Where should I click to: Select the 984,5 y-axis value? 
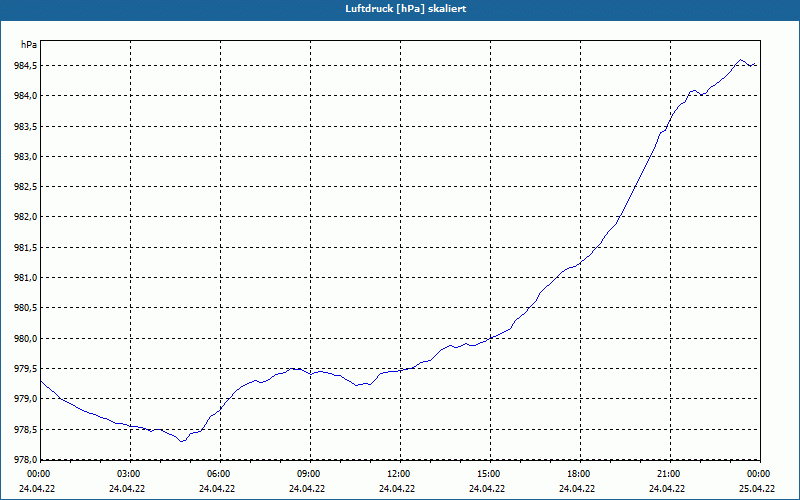pos(25,66)
